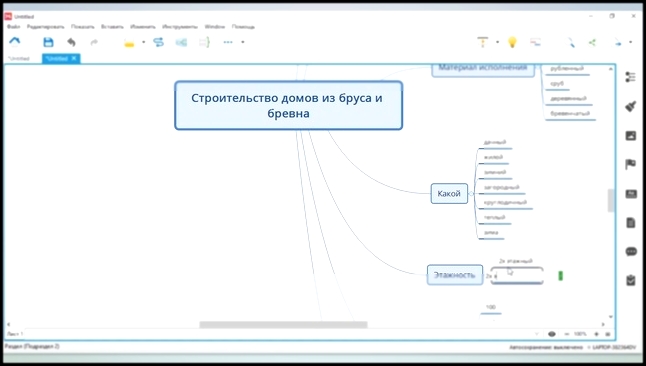Open the Markers flag panel in sidebar
Screen dimensions: 646x366
630,164
